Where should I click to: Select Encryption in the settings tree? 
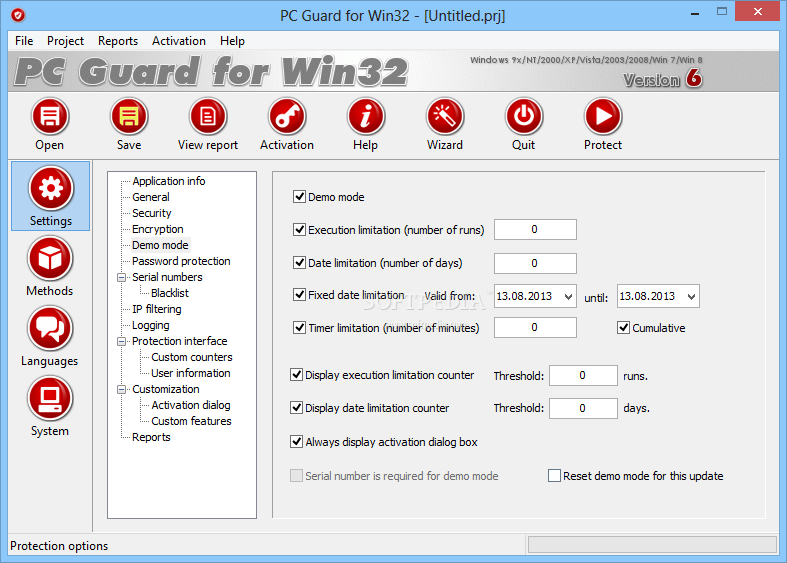pyautogui.click(x=158, y=229)
